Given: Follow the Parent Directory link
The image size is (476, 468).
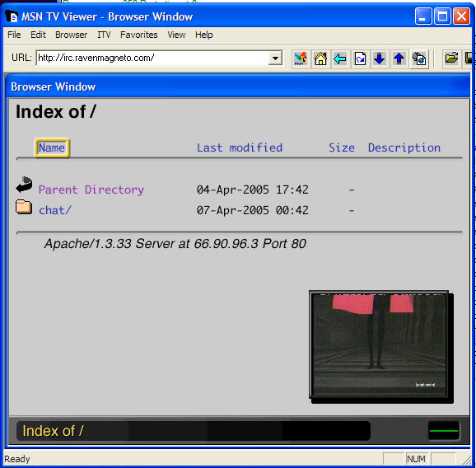Looking at the screenshot, I should (91, 190).
